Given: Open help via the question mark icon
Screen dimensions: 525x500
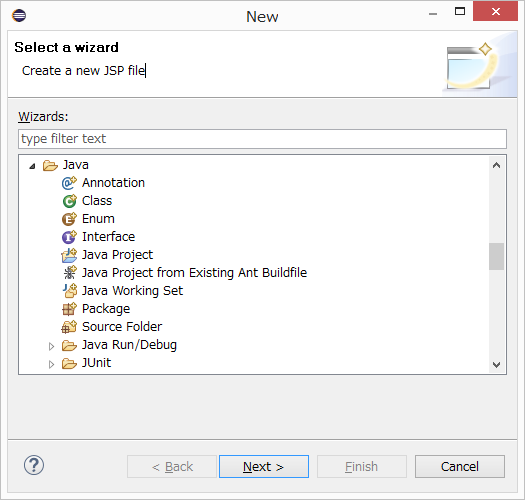Looking at the screenshot, I should click(x=34, y=466).
